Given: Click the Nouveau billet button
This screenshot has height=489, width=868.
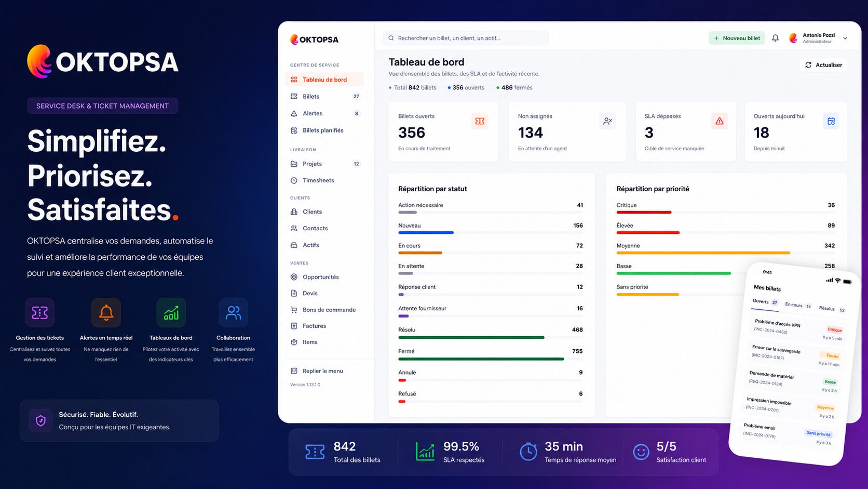Looking at the screenshot, I should pos(737,38).
